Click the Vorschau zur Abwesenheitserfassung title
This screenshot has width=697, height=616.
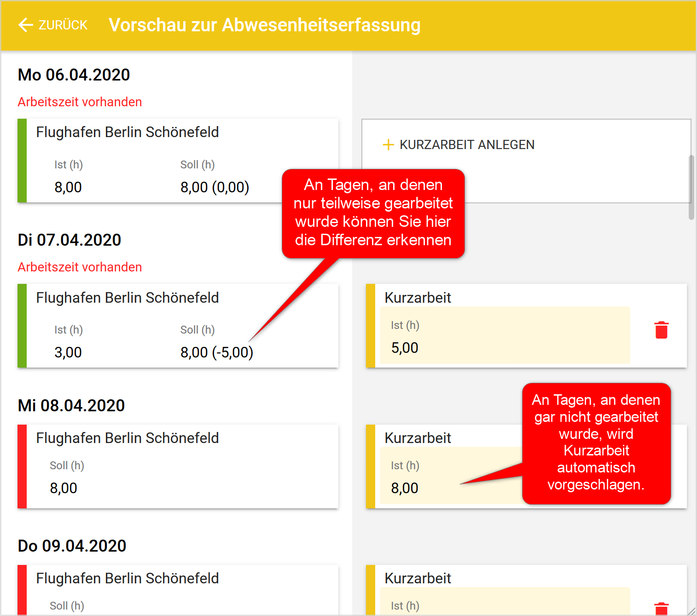[x=264, y=25]
